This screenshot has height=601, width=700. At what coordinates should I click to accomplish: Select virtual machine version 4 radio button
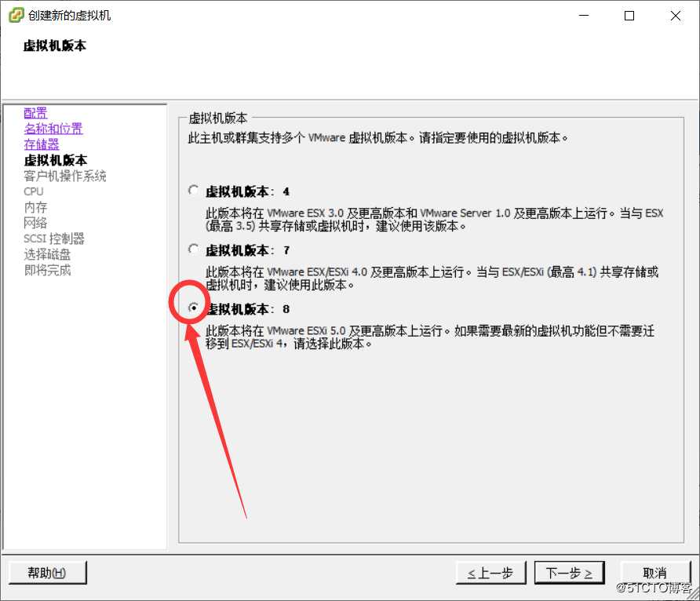click(193, 191)
